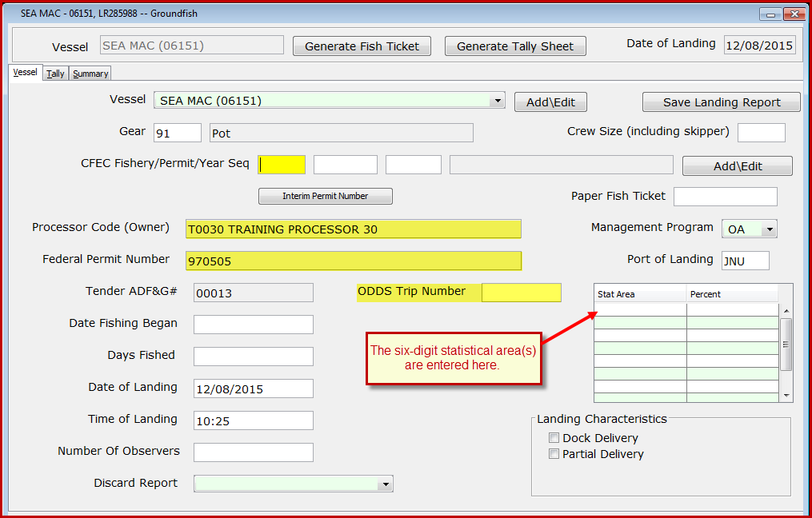This screenshot has height=518, width=812.
Task: Expand the Discard Report dropdown
Action: coord(386,484)
